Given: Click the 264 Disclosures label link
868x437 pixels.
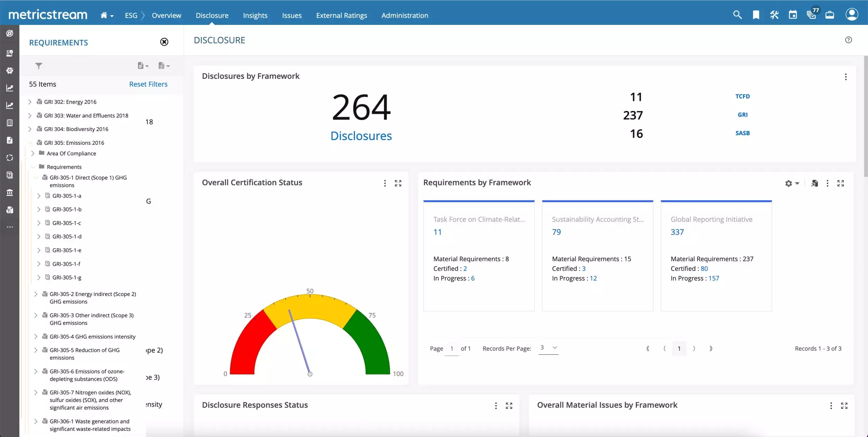Looking at the screenshot, I should pos(361,136).
